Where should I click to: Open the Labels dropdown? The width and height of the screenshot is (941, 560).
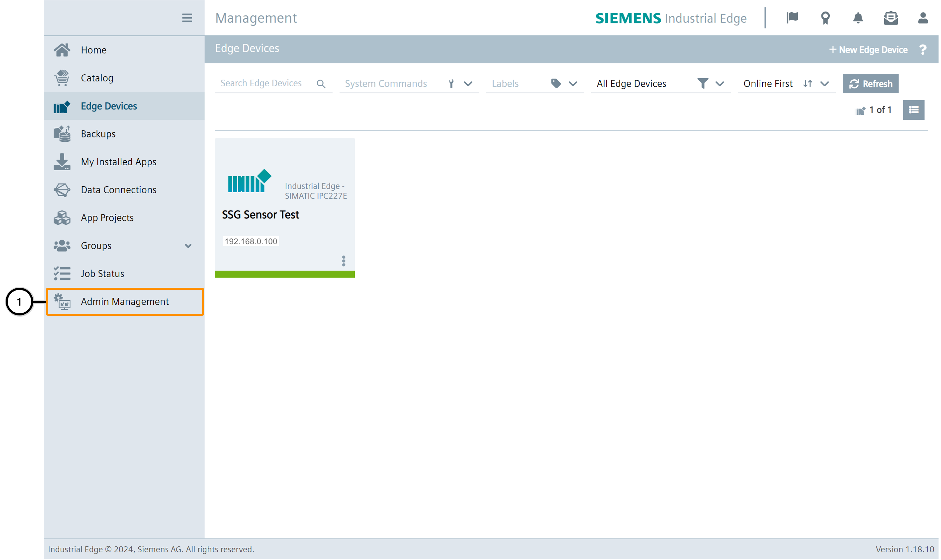(573, 84)
